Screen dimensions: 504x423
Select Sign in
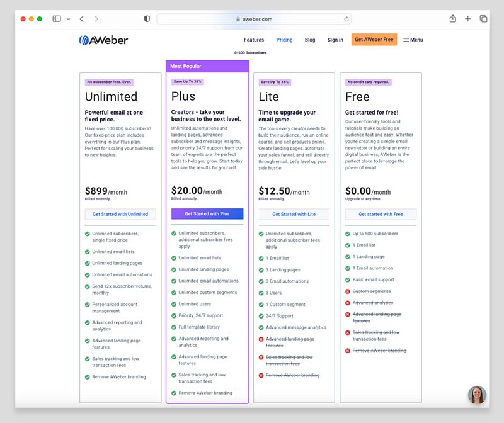tap(335, 40)
